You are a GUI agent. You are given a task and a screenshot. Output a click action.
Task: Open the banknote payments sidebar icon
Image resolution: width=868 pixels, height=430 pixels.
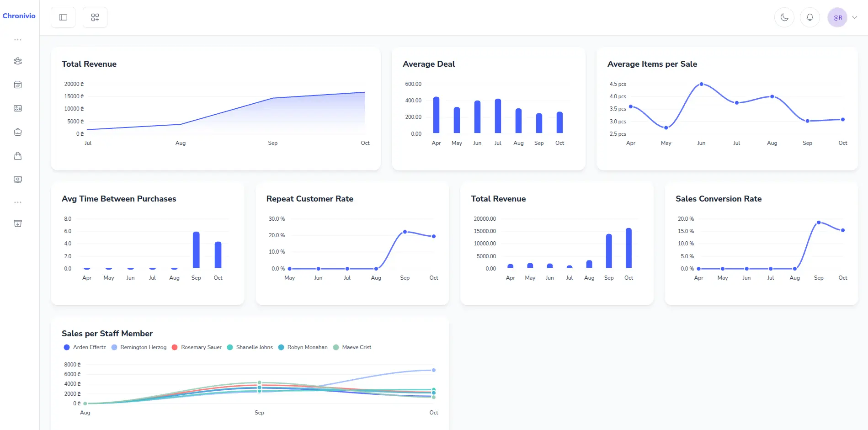(18, 180)
